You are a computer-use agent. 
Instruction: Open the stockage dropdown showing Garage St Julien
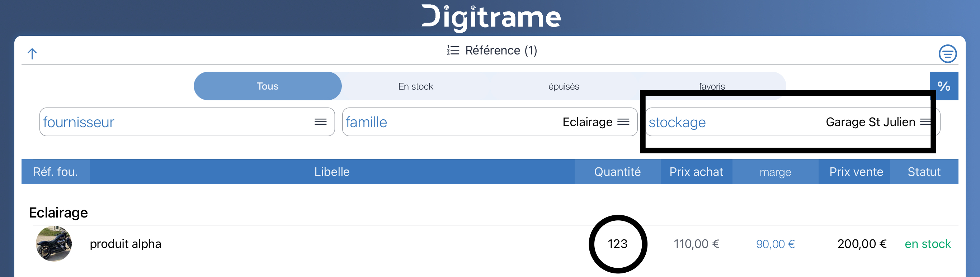pos(792,122)
